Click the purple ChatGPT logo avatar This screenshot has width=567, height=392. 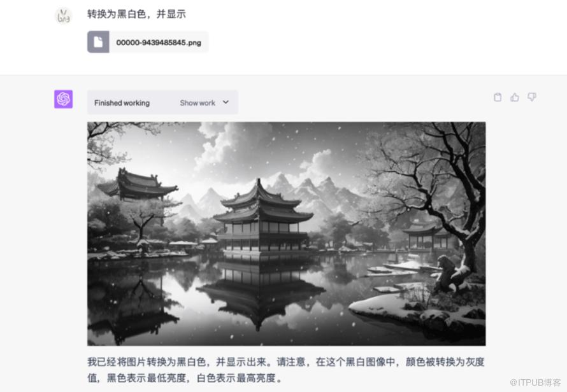63,99
